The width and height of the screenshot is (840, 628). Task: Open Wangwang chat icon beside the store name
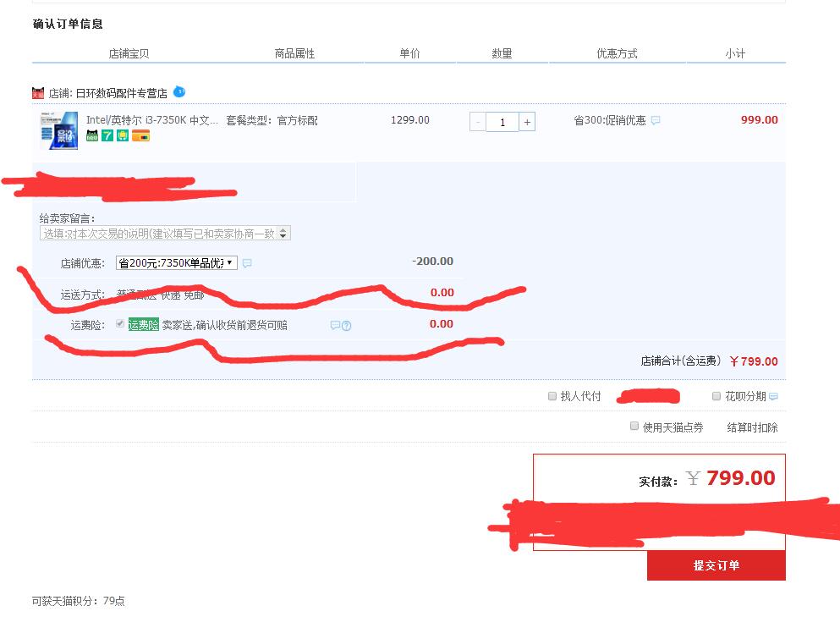[178, 91]
